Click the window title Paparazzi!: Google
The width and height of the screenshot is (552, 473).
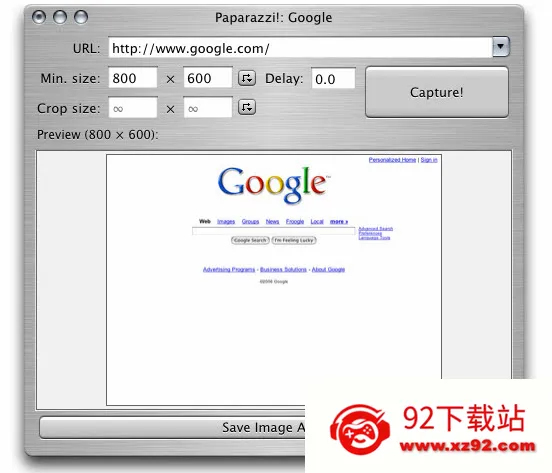274,18
